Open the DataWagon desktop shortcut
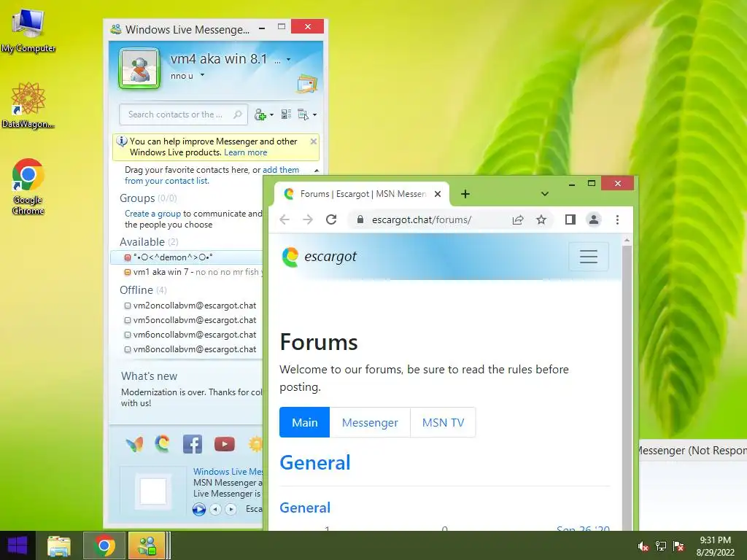Screen dimensions: 747x560 tap(28, 106)
